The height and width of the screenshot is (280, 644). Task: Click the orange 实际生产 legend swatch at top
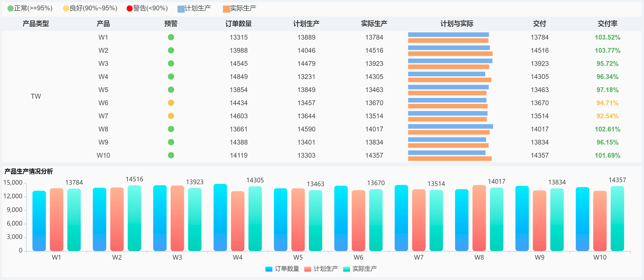pos(226,9)
